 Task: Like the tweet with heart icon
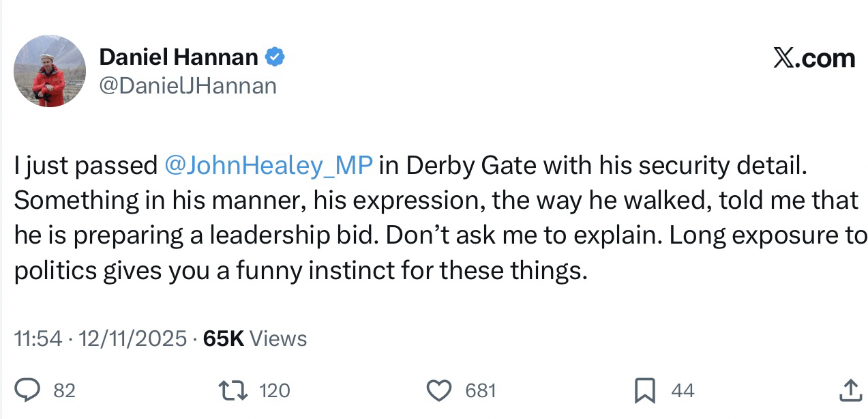click(x=439, y=390)
